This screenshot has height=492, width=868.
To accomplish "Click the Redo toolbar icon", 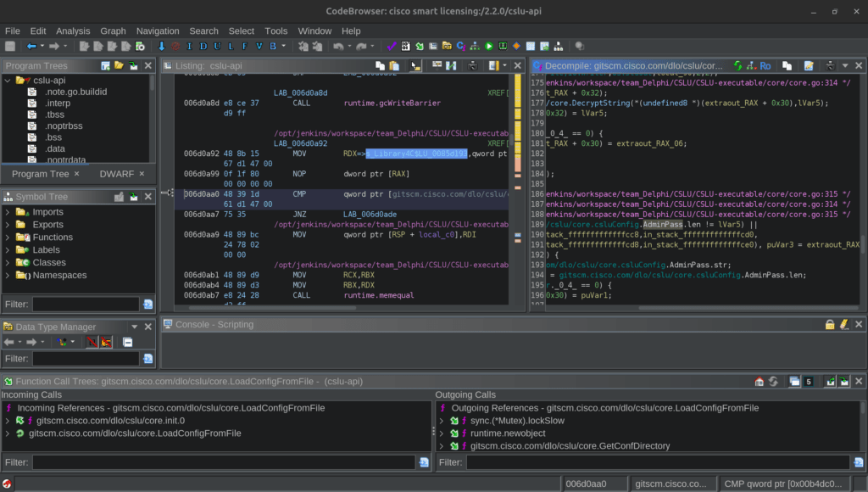I will point(361,47).
